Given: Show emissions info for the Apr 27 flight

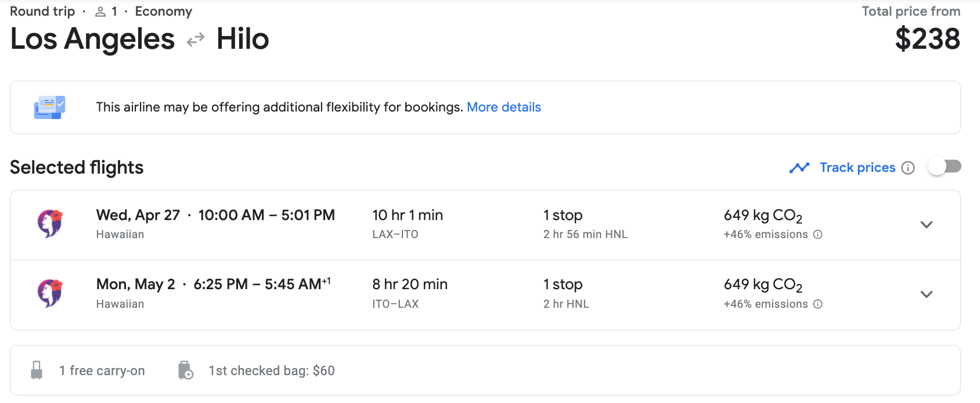Looking at the screenshot, I should click(x=818, y=235).
